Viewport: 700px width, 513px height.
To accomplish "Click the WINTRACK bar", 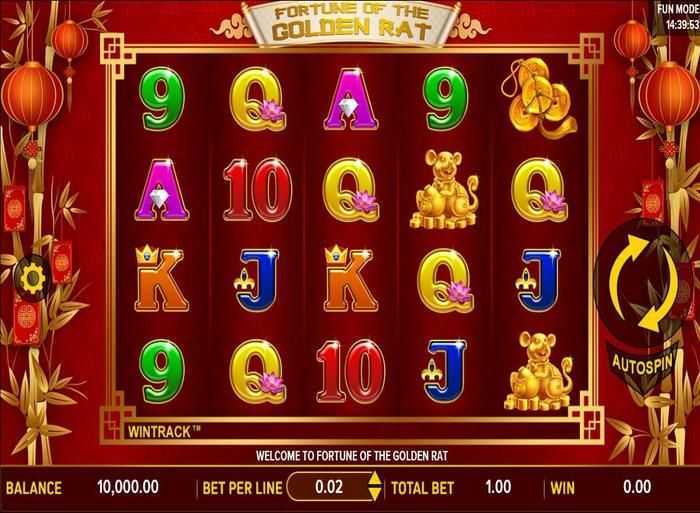I will pyautogui.click(x=351, y=432).
